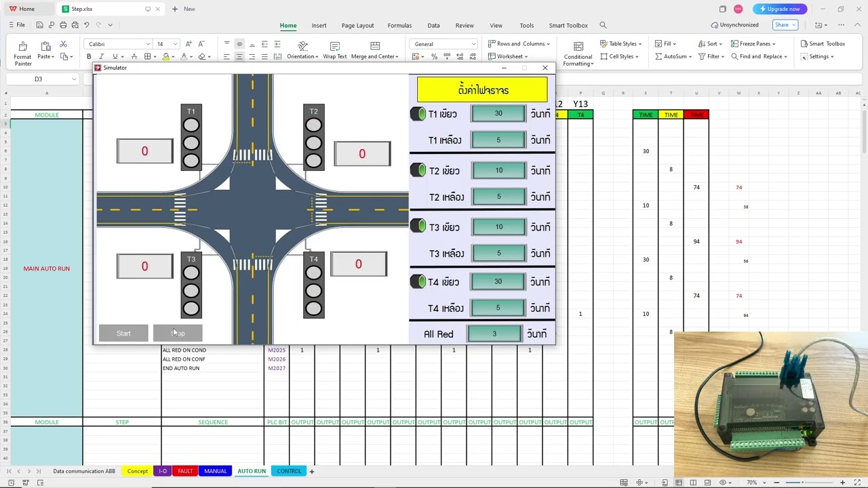Switch to the FAULT sheet tab
Viewport: 868px width, 488px height.
[x=185, y=471]
